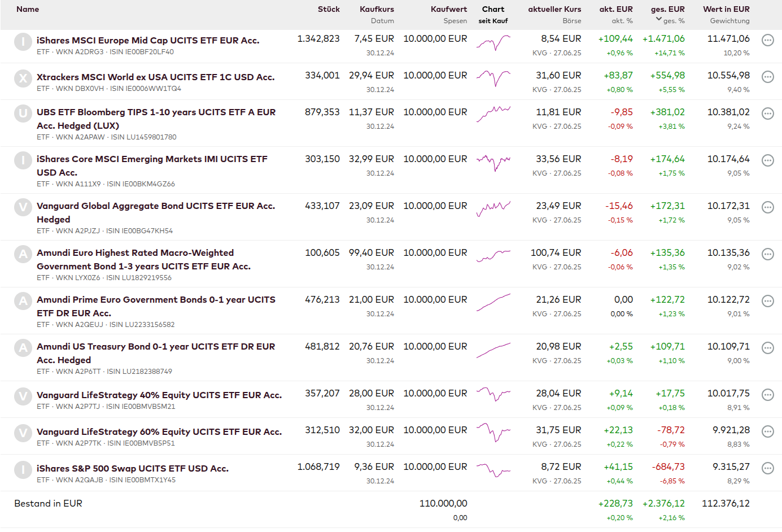Open iShares MSCI Europe Mid Cap UCITS ETF link
Image resolution: width=782 pixels, height=532 pixels.
tap(148, 41)
